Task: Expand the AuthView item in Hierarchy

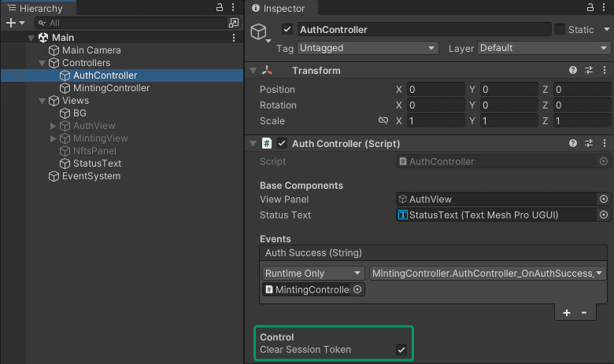Action: click(x=54, y=126)
